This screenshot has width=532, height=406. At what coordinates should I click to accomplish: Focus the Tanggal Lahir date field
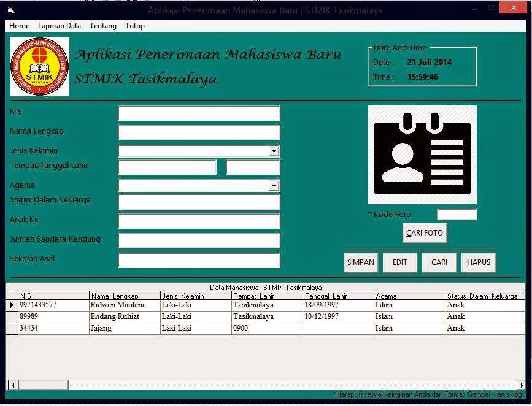(x=253, y=167)
